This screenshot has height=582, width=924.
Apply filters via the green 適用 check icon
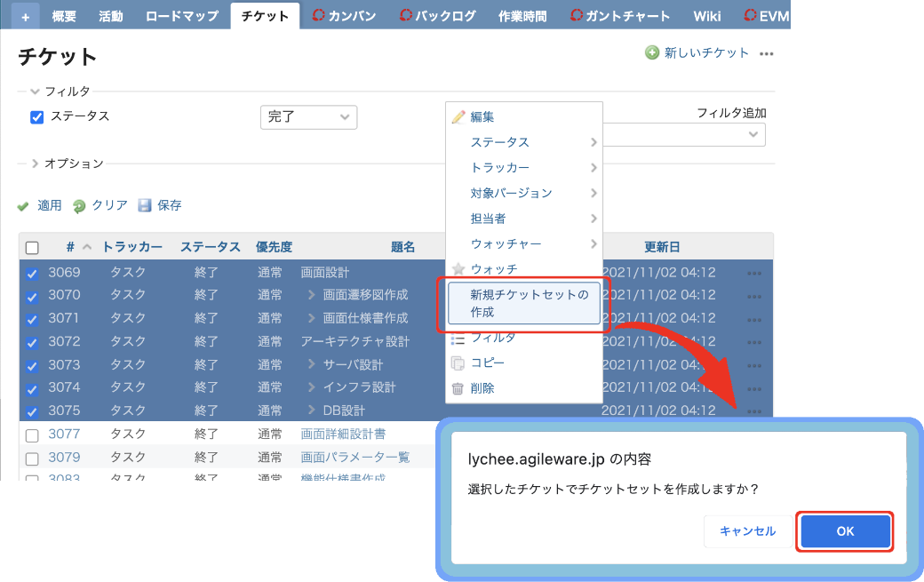click(24, 204)
